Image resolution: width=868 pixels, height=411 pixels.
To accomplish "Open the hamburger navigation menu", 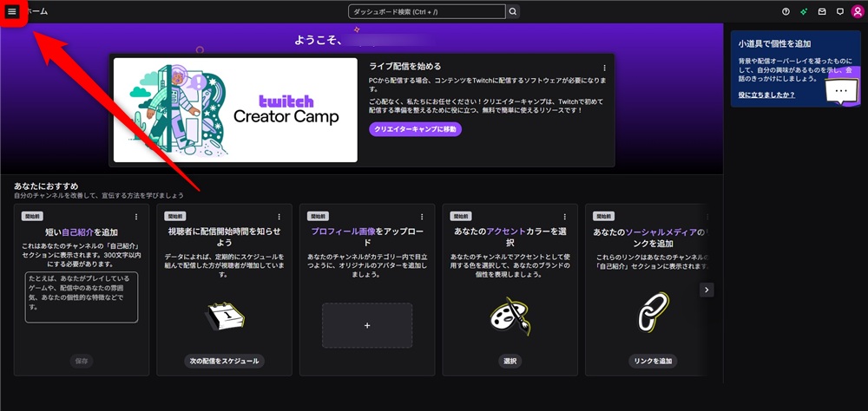I will click(12, 11).
